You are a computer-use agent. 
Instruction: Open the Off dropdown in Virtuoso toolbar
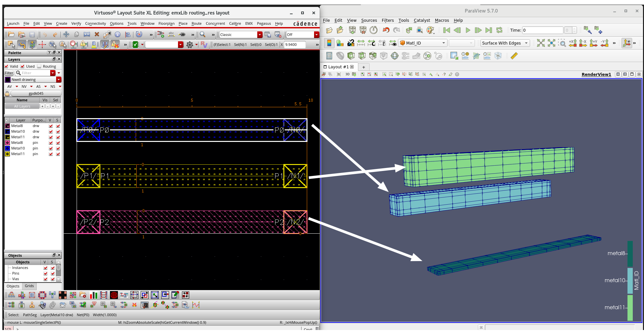(316, 35)
